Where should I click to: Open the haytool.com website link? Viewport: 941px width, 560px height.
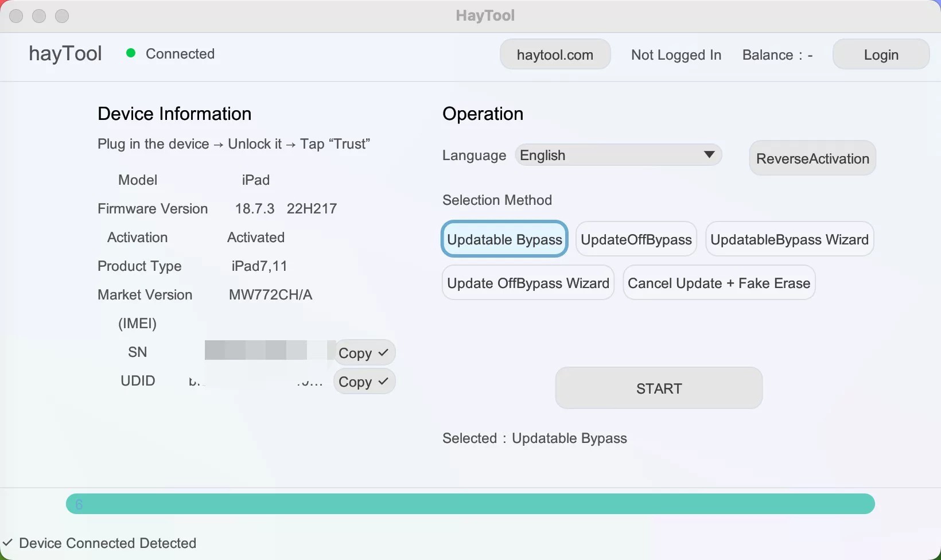(x=554, y=55)
